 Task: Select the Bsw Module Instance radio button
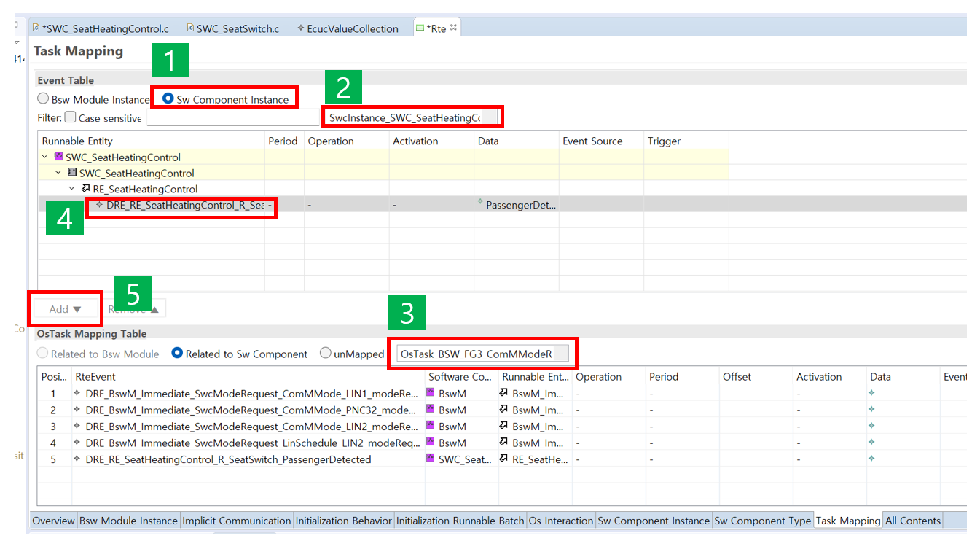point(44,99)
